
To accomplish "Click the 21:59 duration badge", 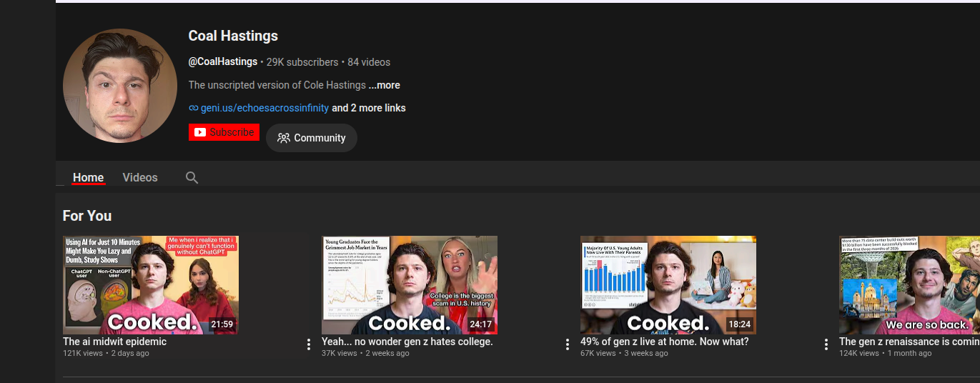I will pos(222,324).
